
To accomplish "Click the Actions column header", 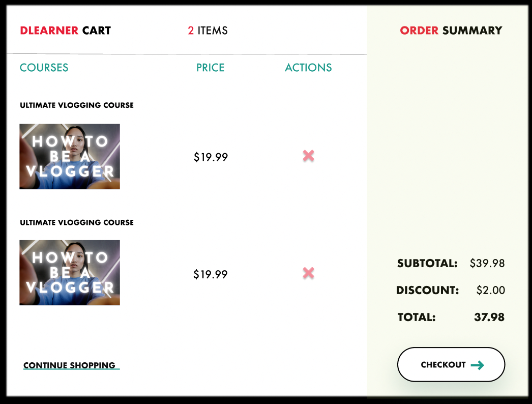I will click(x=308, y=68).
